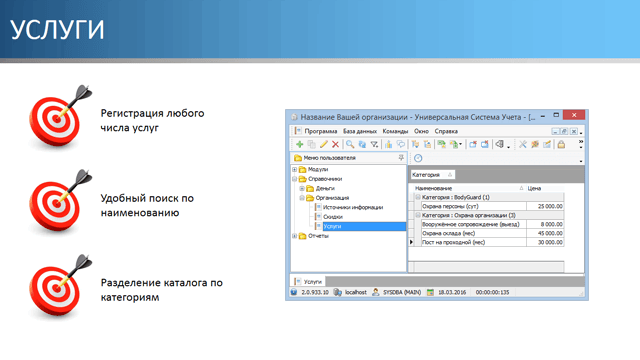Click the round clock icon above grid

tap(418, 158)
